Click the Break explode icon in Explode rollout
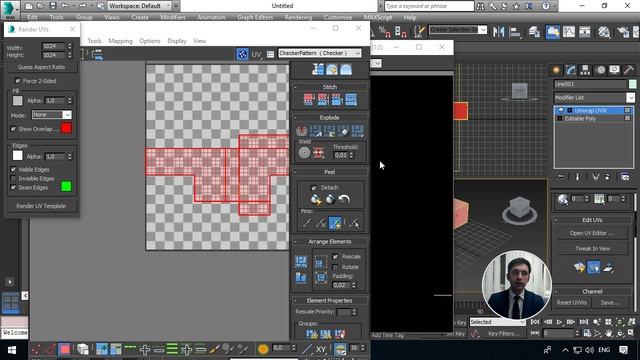 tap(302, 131)
